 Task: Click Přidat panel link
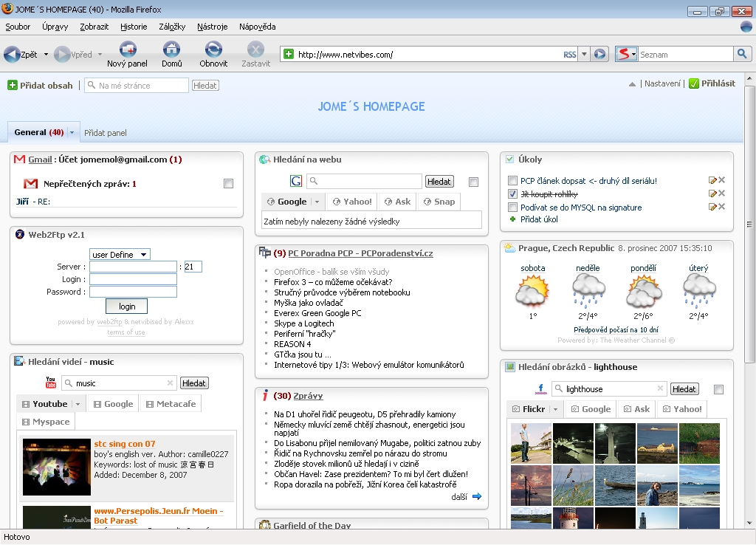[x=105, y=133]
